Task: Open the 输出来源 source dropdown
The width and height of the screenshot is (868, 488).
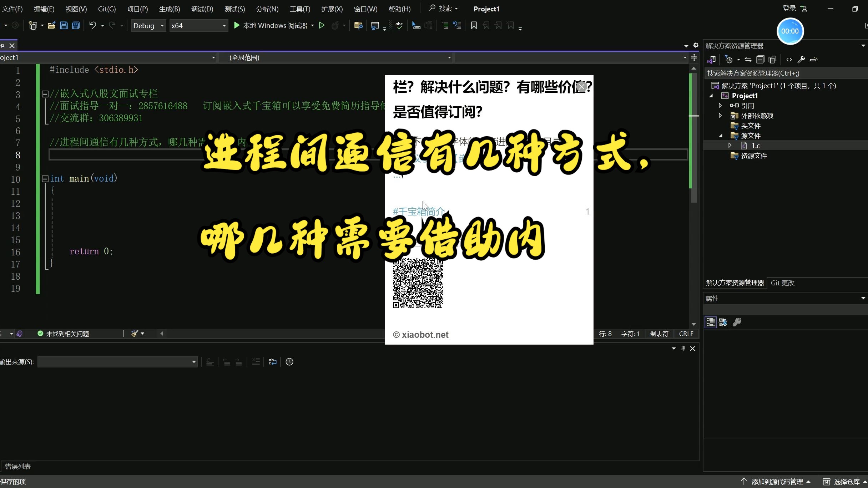Action: coord(118,362)
